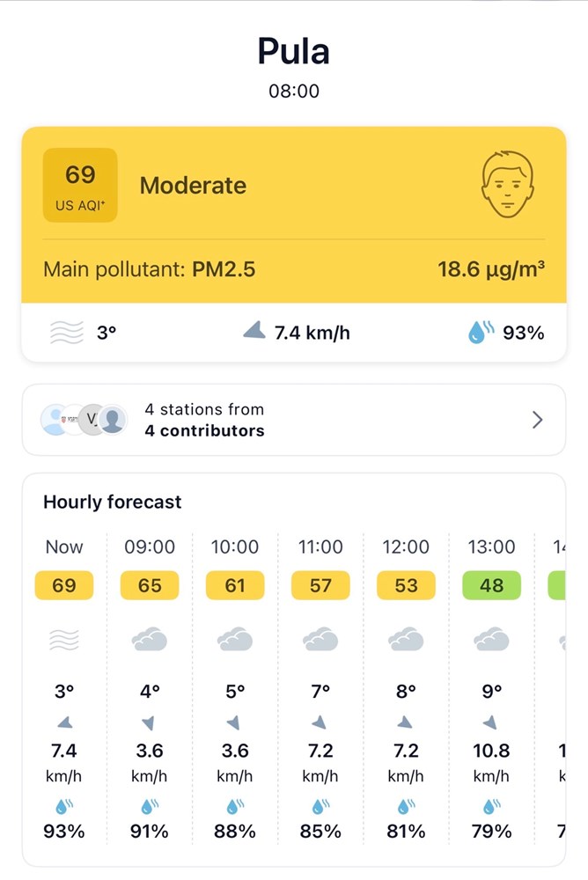Expand the stations list with the chevron arrow
The width and height of the screenshot is (588, 880).
point(538,420)
